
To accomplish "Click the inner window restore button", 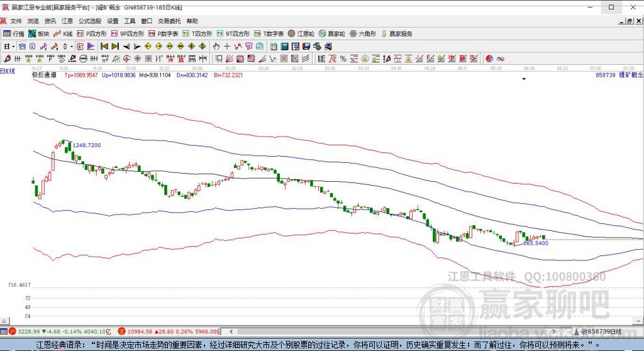I will pos(629,21).
